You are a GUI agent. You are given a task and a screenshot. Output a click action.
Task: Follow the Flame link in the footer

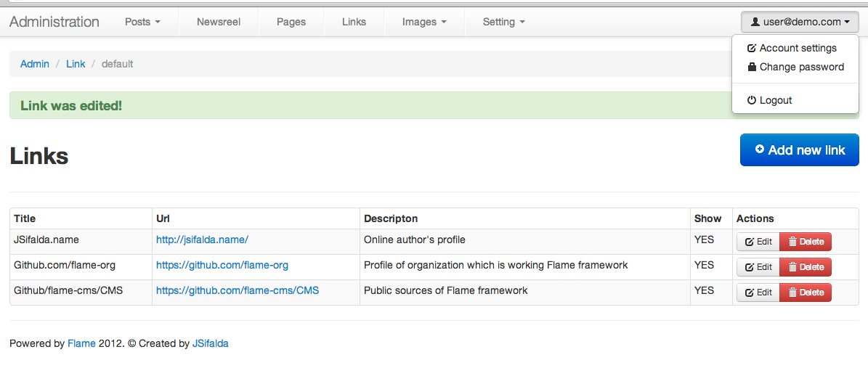pos(81,343)
